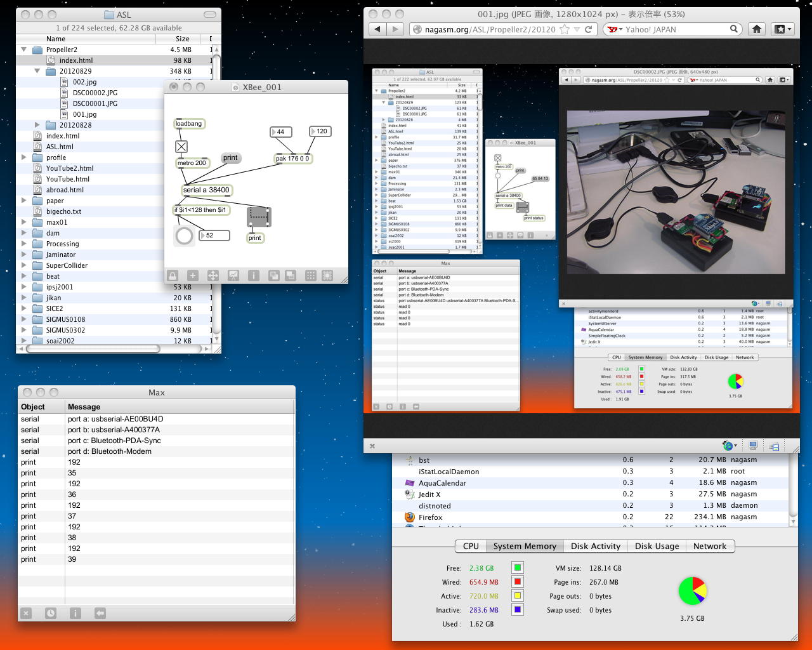Reload the page in Firefox

pos(589,29)
